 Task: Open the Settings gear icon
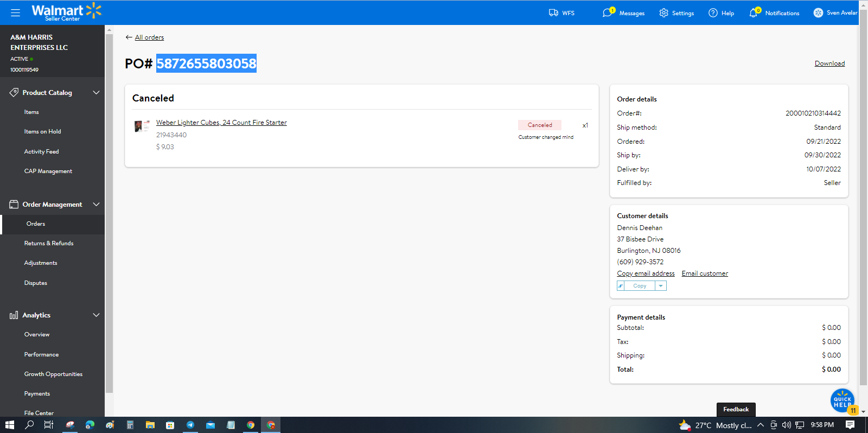pyautogui.click(x=664, y=13)
